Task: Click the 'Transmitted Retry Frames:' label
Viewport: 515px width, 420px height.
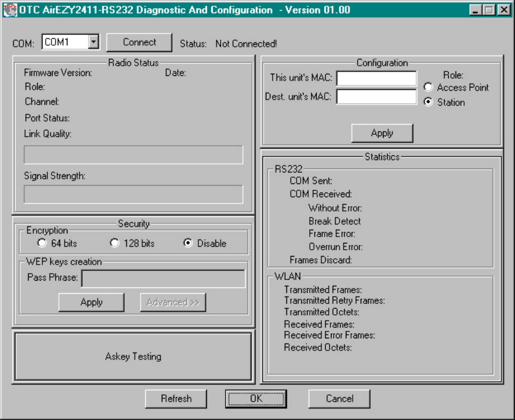Action: coord(334,301)
